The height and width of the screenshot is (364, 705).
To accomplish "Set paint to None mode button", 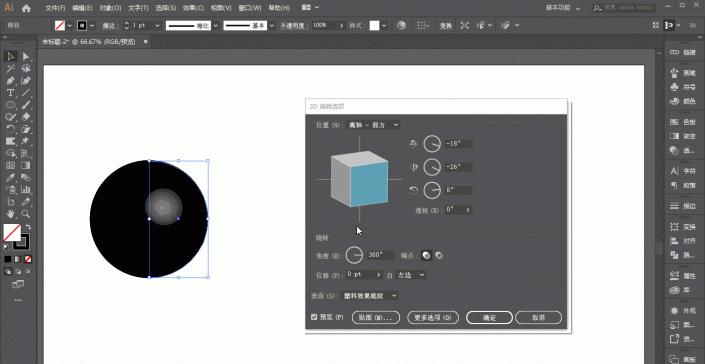I will [28, 259].
